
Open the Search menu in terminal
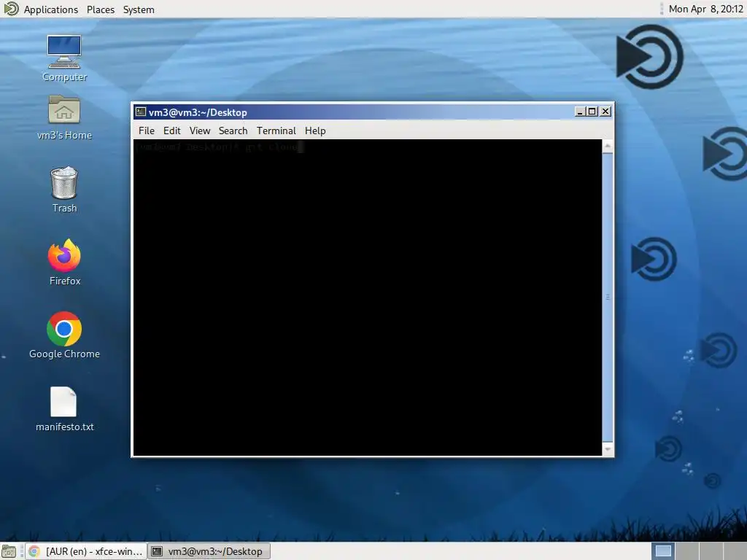point(233,131)
